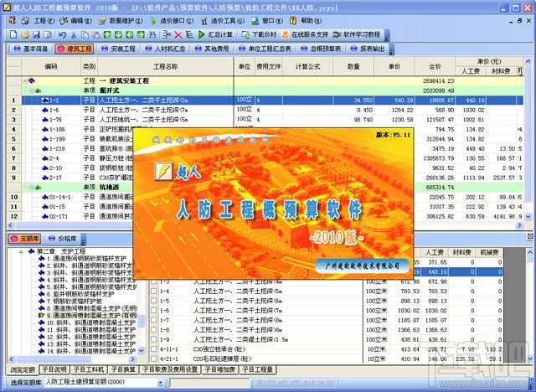Click the green Move Down arrow icon
The height and width of the screenshot is (392, 536).
(x=118, y=34)
